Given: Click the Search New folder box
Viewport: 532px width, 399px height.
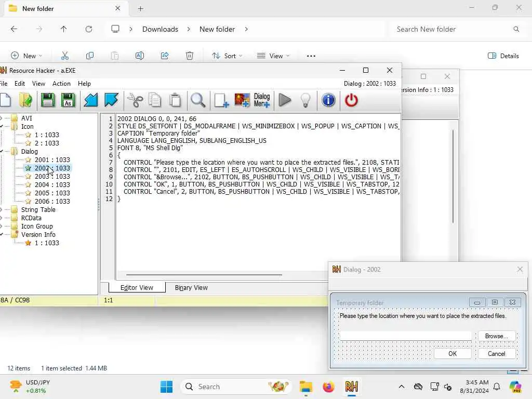Looking at the screenshot, I should click(x=456, y=29).
